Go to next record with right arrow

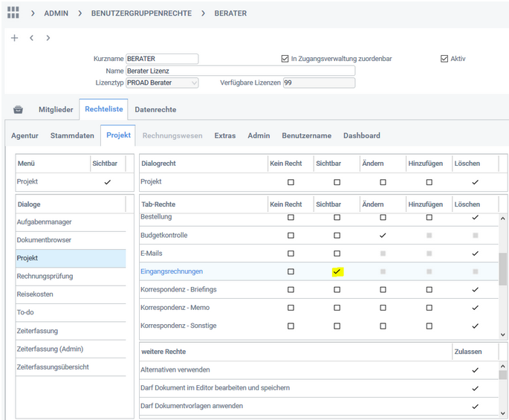pyautogui.click(x=48, y=38)
